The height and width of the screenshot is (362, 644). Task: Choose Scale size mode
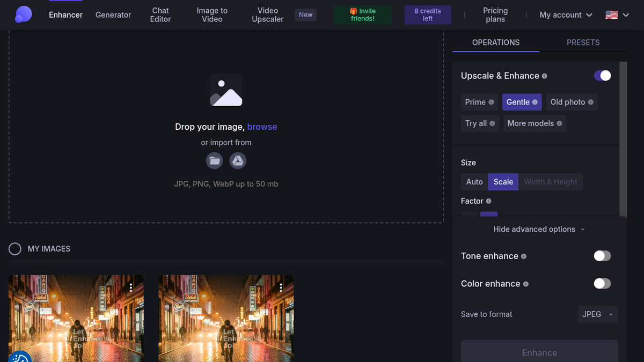[x=503, y=182]
